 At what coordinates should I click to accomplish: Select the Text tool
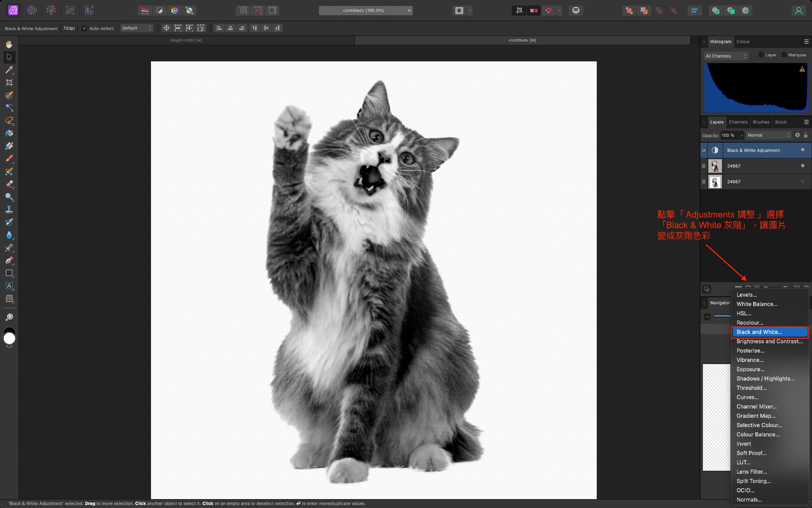coord(9,286)
